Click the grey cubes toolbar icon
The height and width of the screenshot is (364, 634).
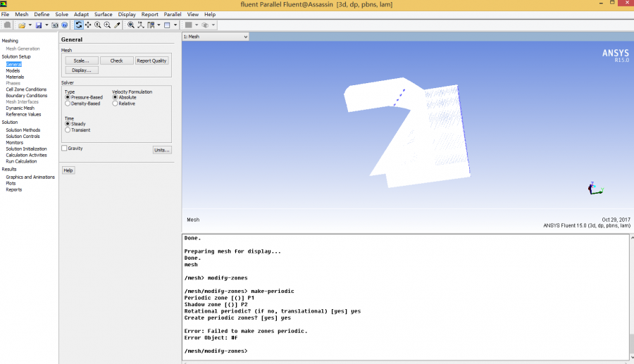(x=205, y=25)
